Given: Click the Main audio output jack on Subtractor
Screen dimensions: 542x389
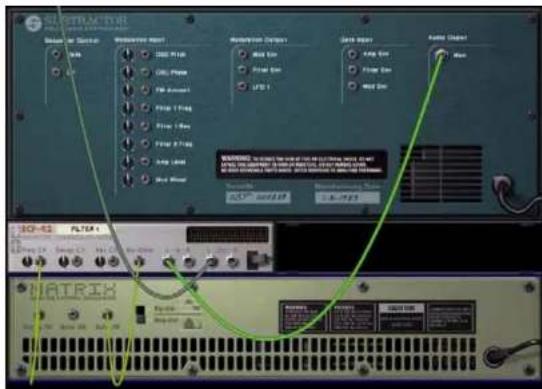Looking at the screenshot, I should click(441, 54).
